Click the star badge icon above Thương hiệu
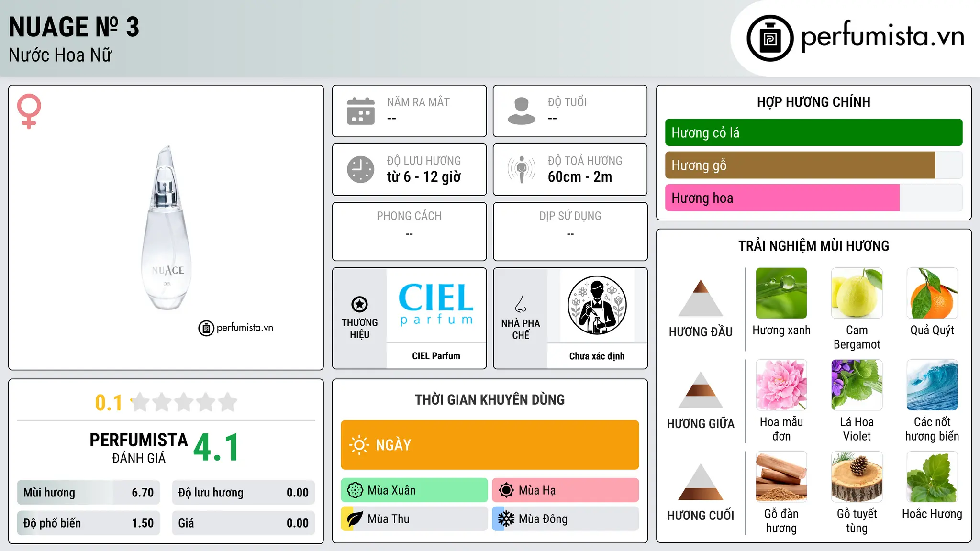 click(360, 304)
